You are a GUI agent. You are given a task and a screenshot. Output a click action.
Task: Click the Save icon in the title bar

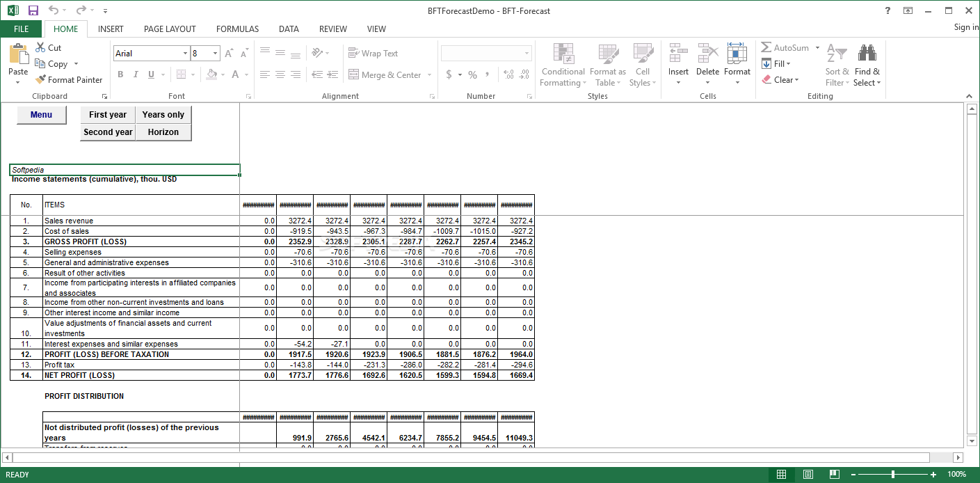(x=33, y=10)
